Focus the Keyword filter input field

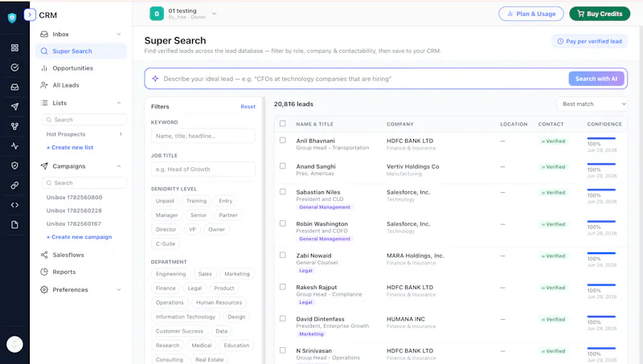tap(203, 136)
